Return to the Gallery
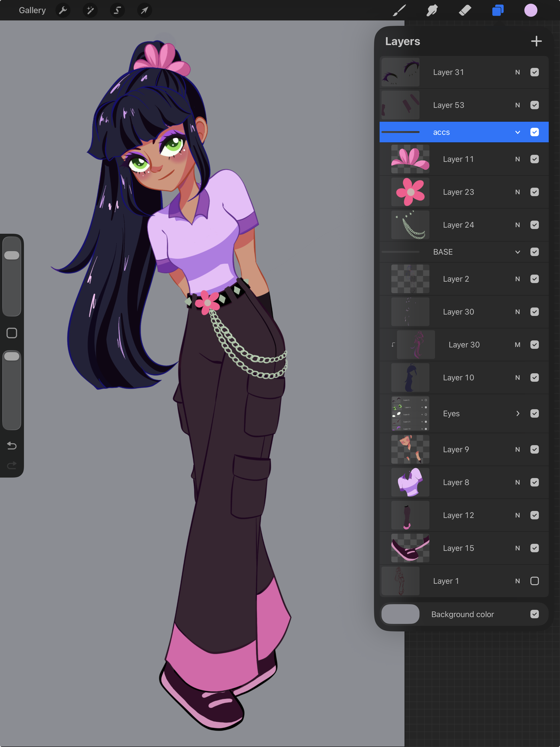 [32, 10]
